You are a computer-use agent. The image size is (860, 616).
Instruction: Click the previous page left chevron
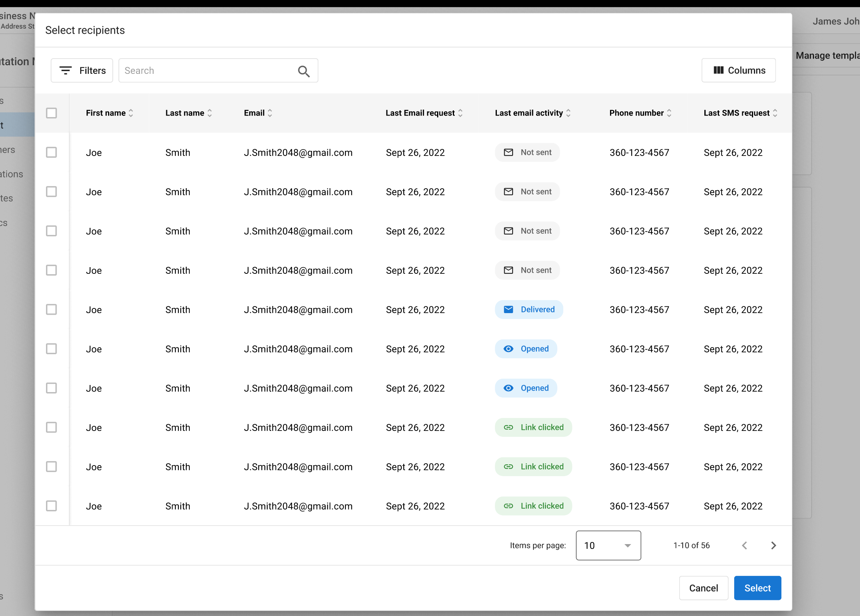(745, 545)
